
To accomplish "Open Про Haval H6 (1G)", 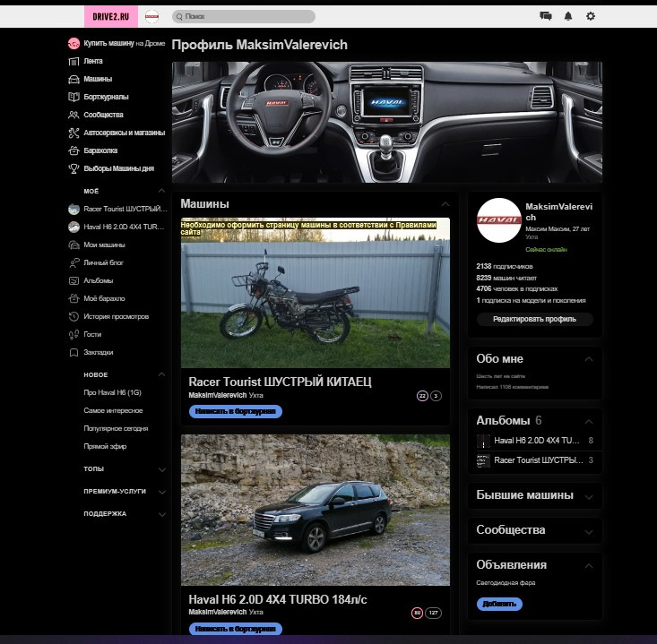I will click(112, 393).
